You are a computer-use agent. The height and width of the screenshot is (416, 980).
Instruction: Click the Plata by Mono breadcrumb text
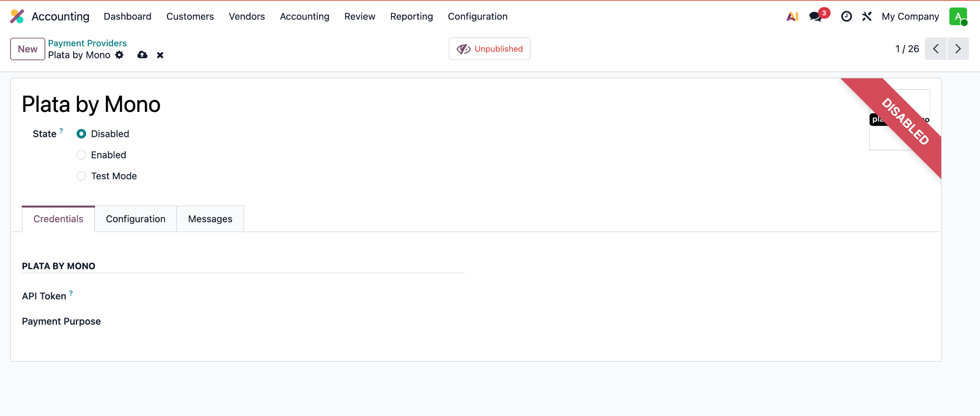[x=79, y=55]
